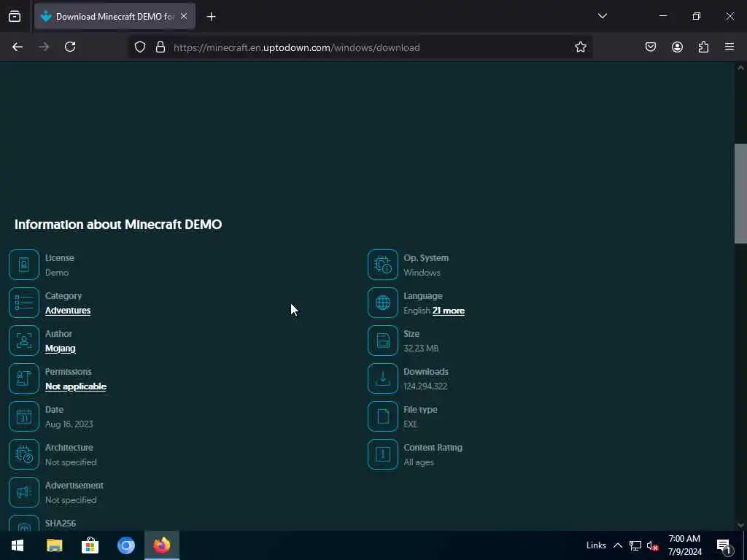Click the muted volume tray icon
This screenshot has height=560, width=747.
652,545
